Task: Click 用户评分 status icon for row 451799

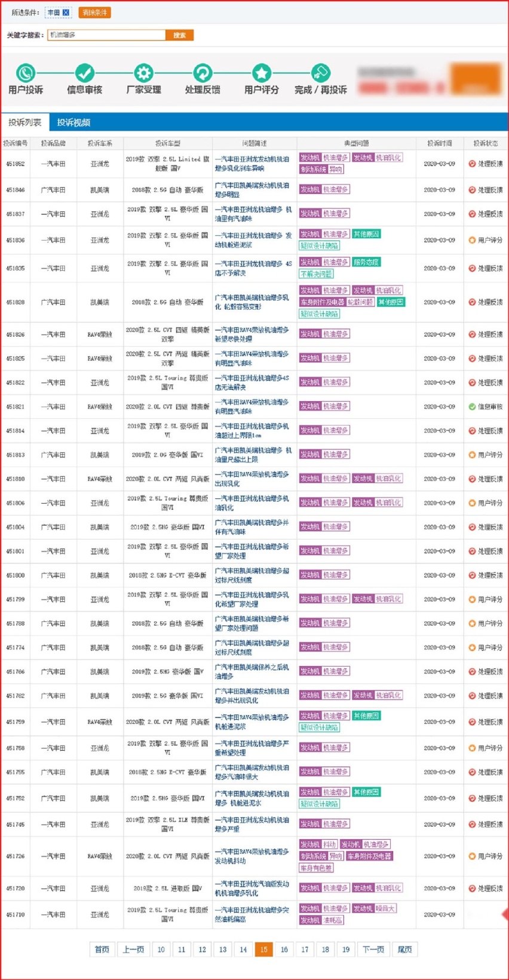Action: [472, 599]
